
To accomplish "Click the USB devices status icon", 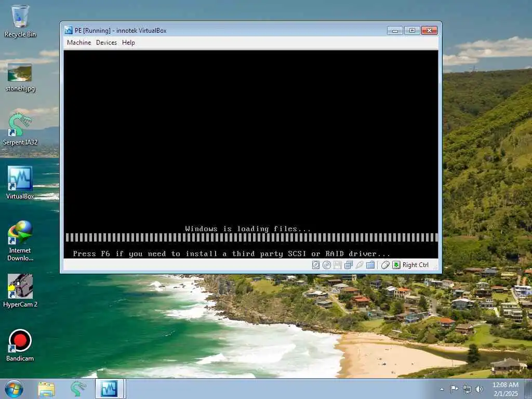I will (x=360, y=265).
